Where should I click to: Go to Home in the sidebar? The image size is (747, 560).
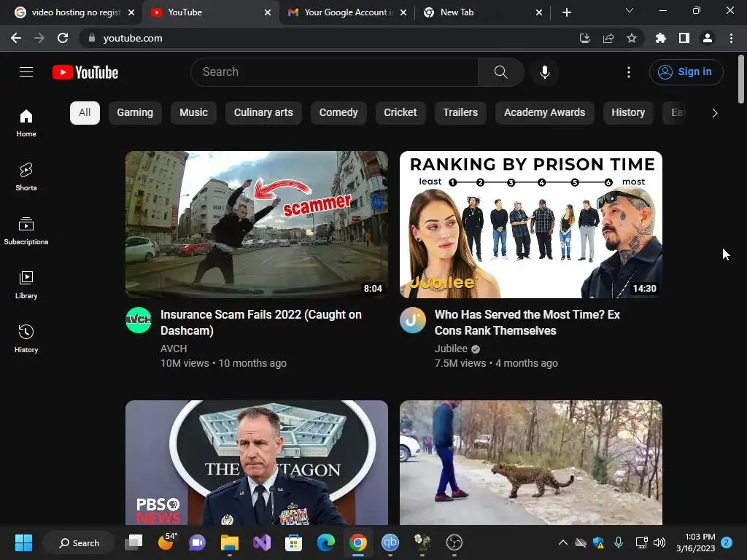click(26, 122)
